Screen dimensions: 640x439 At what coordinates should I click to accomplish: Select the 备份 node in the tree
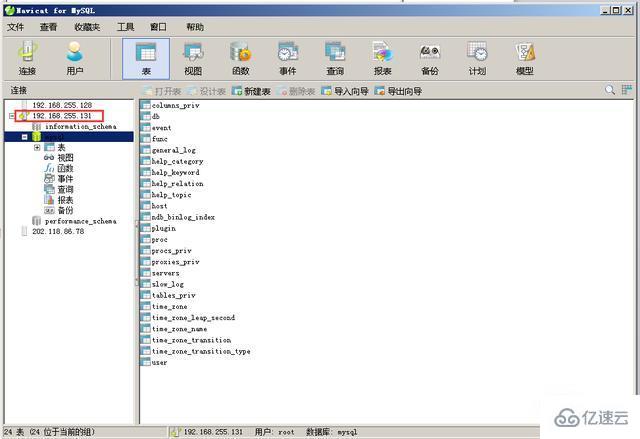coord(65,211)
